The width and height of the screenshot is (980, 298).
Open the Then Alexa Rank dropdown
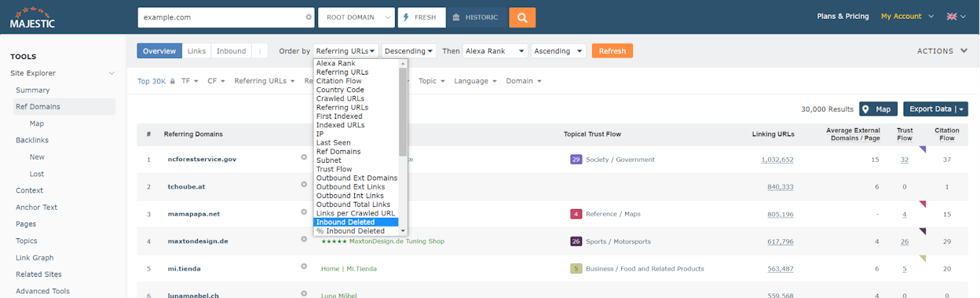495,51
